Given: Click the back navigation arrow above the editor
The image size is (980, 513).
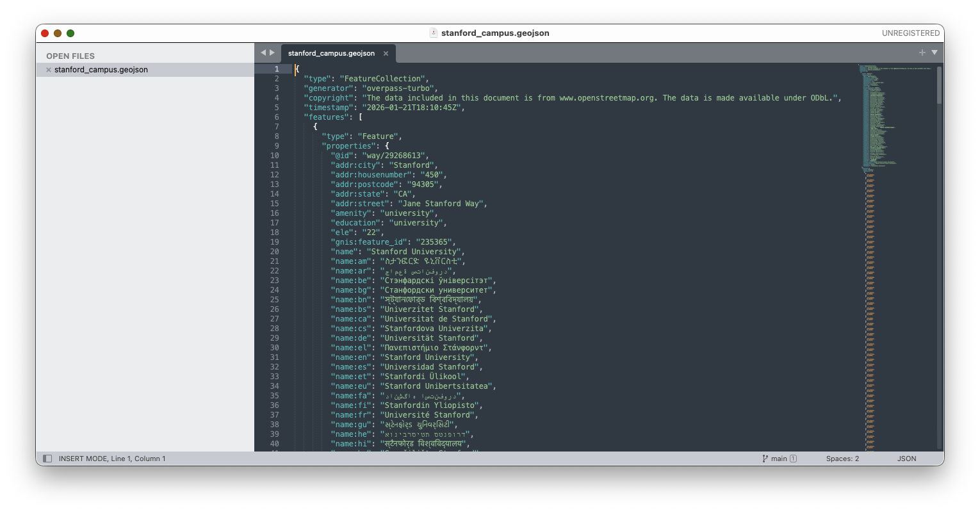Looking at the screenshot, I should (x=263, y=53).
